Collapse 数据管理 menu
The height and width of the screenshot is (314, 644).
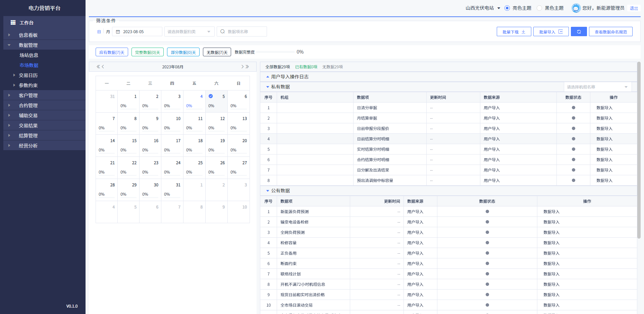44,45
